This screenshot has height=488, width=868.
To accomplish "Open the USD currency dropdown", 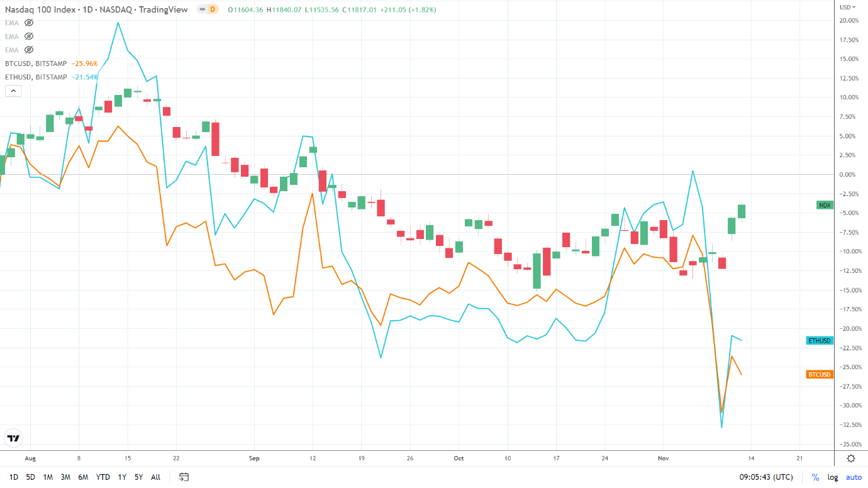I will click(x=849, y=7).
